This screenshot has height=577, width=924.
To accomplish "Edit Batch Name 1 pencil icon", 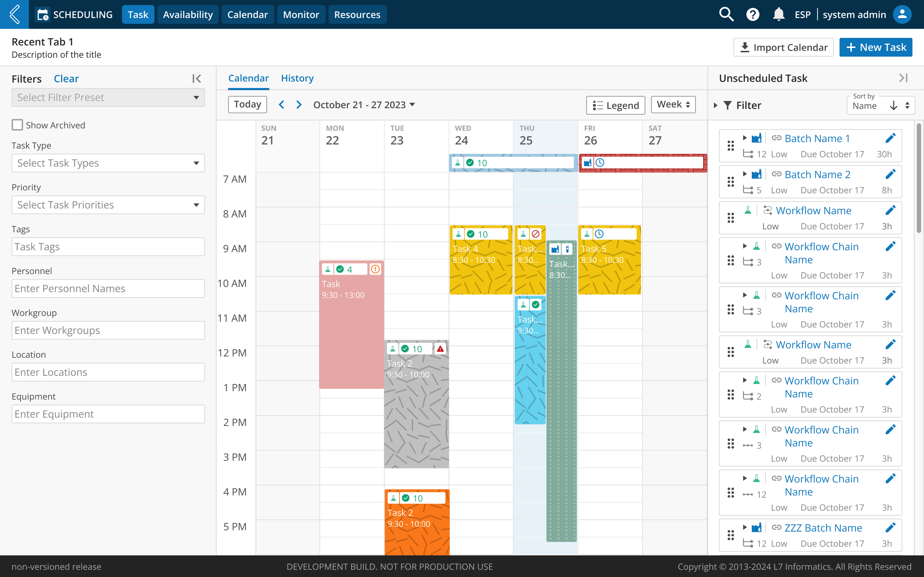I will 890,138.
